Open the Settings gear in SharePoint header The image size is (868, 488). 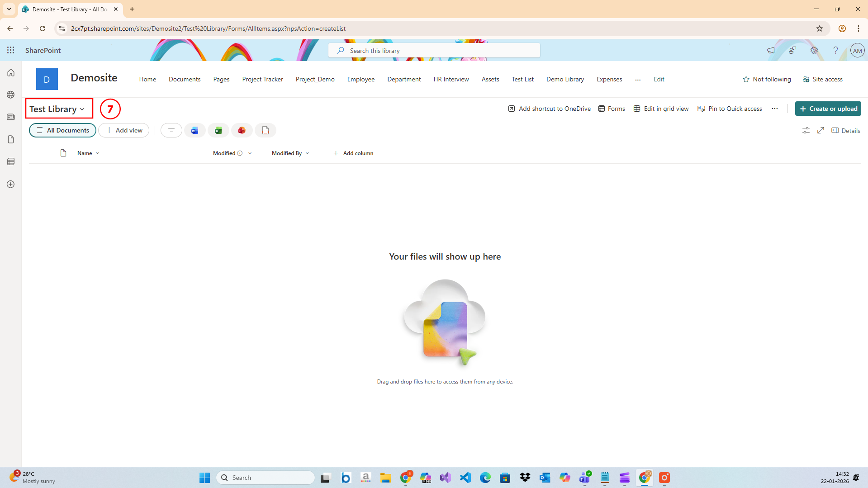(x=814, y=50)
